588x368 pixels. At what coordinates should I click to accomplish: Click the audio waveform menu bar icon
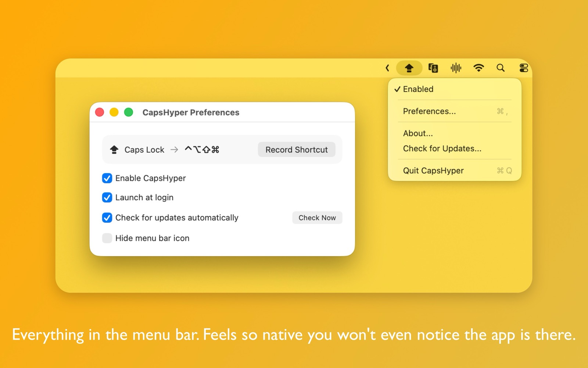tap(456, 68)
